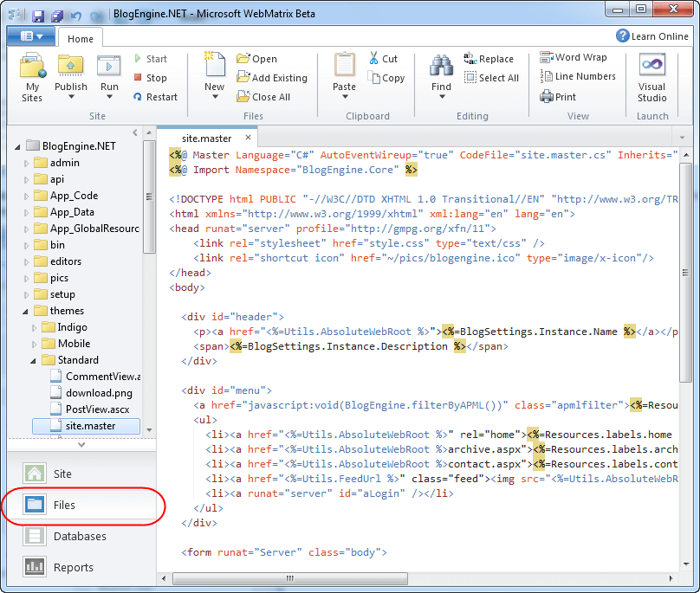
Task: Print the current file
Action: pos(558,96)
